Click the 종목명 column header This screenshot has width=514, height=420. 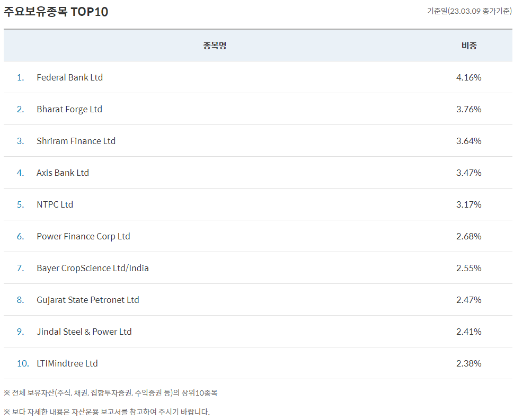tap(215, 46)
